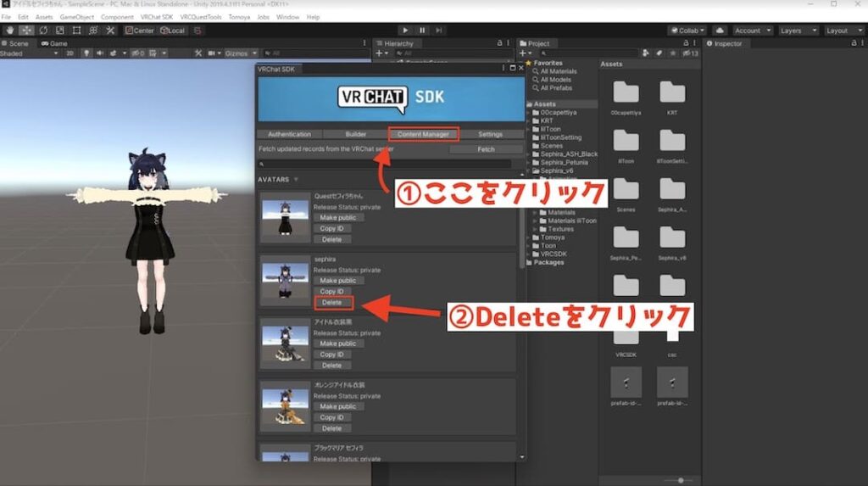Switch to the Game tab
The height and width of the screenshot is (486, 868).
point(54,43)
